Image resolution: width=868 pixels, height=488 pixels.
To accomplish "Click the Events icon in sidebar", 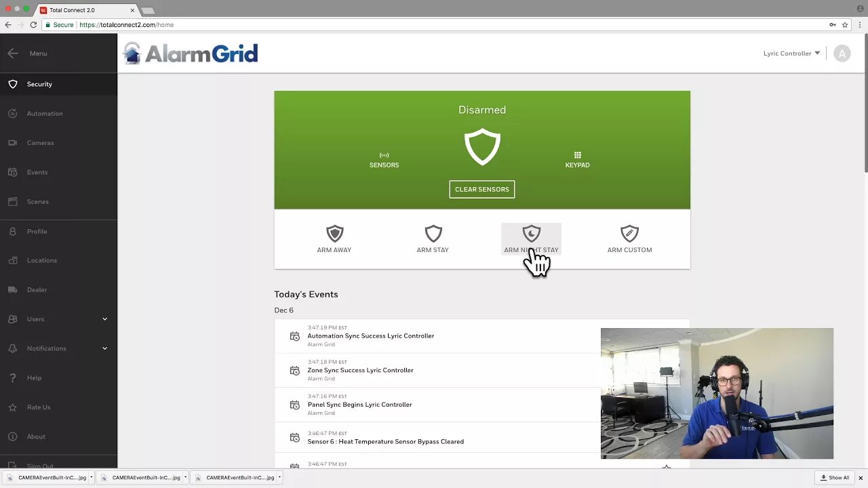I will (x=13, y=172).
